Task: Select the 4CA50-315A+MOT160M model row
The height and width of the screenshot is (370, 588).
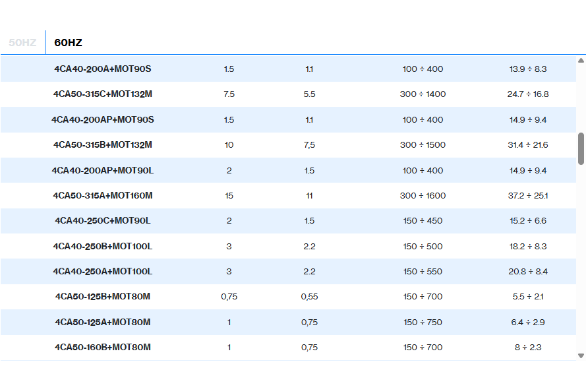Action: click(102, 196)
